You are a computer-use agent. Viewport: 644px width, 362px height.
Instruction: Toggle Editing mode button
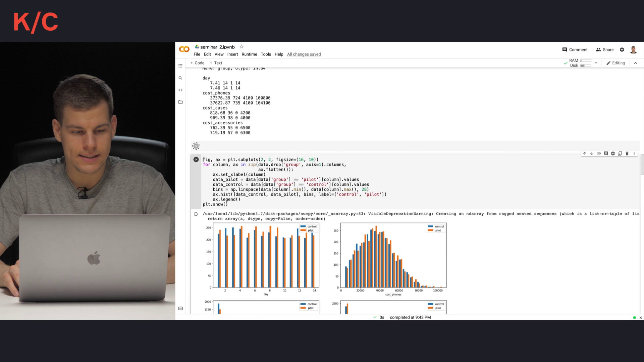click(615, 63)
